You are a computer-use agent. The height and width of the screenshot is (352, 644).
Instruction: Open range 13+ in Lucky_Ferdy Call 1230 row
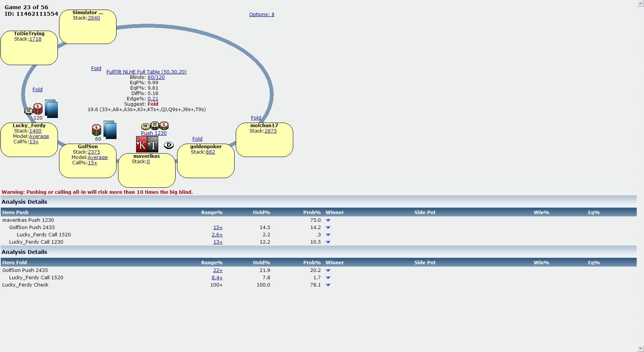(218, 242)
